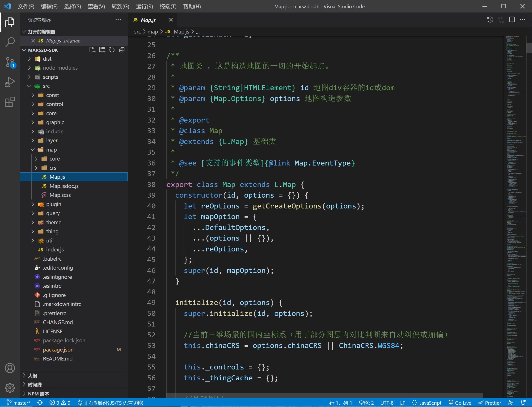Open README.md file
The width and height of the screenshot is (532, 407).
point(74,359)
